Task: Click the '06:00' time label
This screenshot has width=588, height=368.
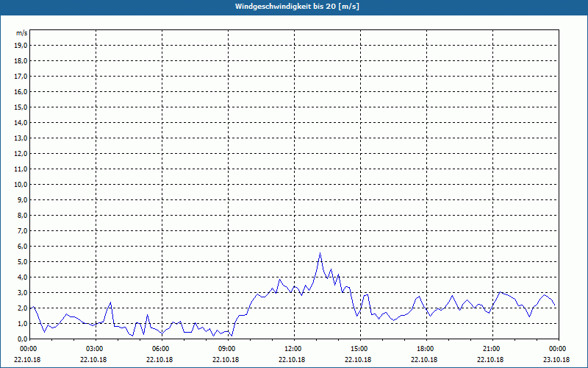Action: (162, 349)
